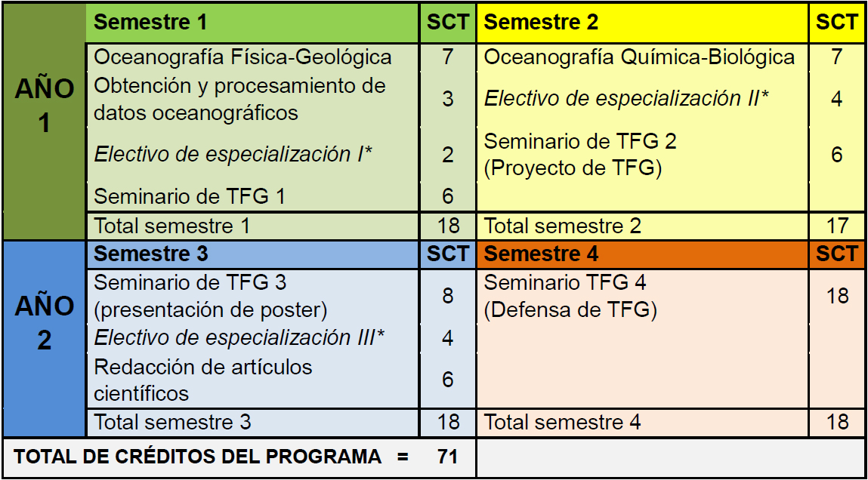Screen dimensions: 868x480
Task: Select the Semestre 2 yellow header
Action: coord(541,23)
